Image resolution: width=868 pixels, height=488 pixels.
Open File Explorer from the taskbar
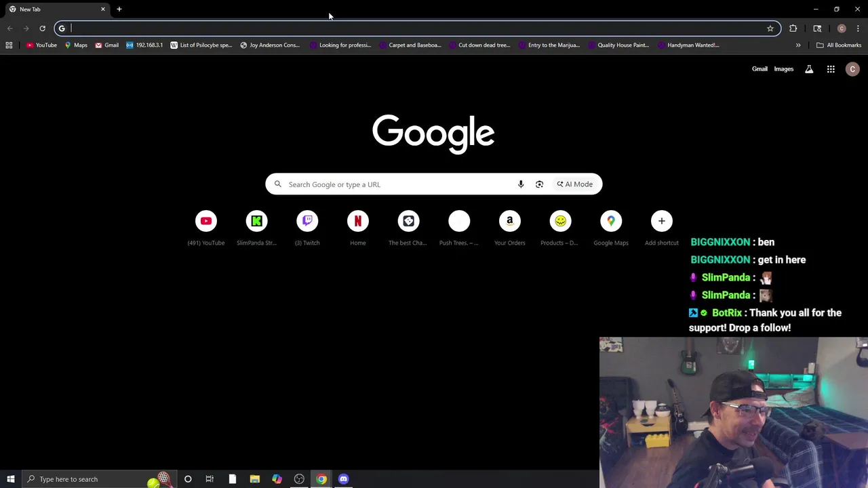click(x=254, y=479)
